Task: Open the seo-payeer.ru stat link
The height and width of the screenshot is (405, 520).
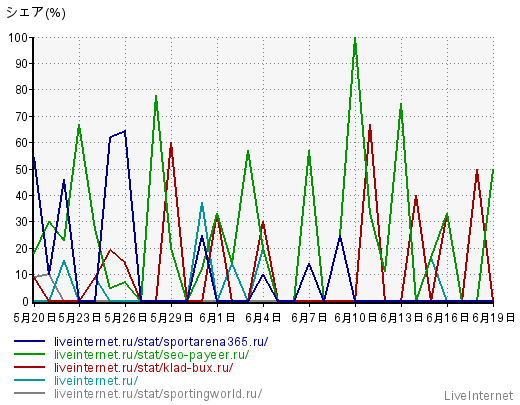Action: click(x=152, y=355)
